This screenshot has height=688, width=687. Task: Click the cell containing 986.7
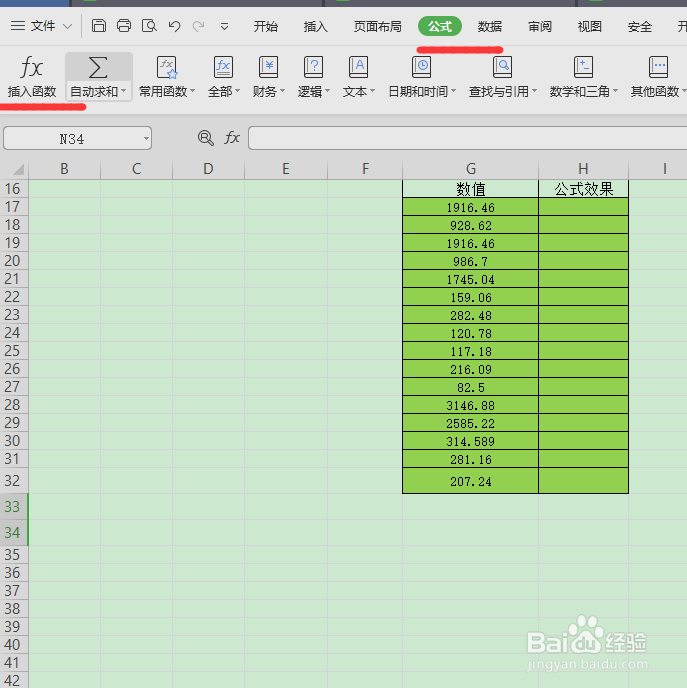(x=470, y=261)
